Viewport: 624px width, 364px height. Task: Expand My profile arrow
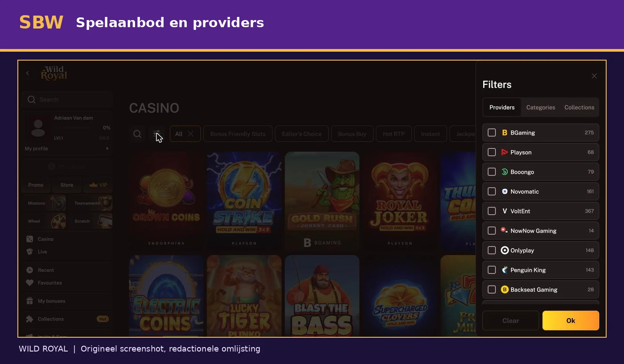pos(107,148)
